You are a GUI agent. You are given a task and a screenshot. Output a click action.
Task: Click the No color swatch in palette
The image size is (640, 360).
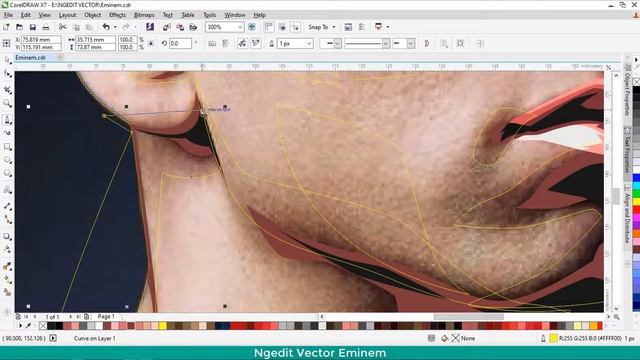tap(43, 326)
